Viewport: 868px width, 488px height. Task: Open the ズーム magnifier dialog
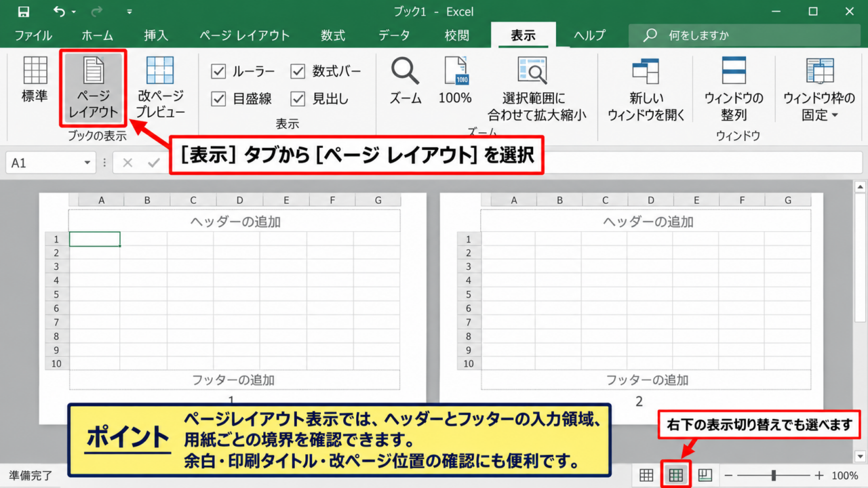[406, 80]
